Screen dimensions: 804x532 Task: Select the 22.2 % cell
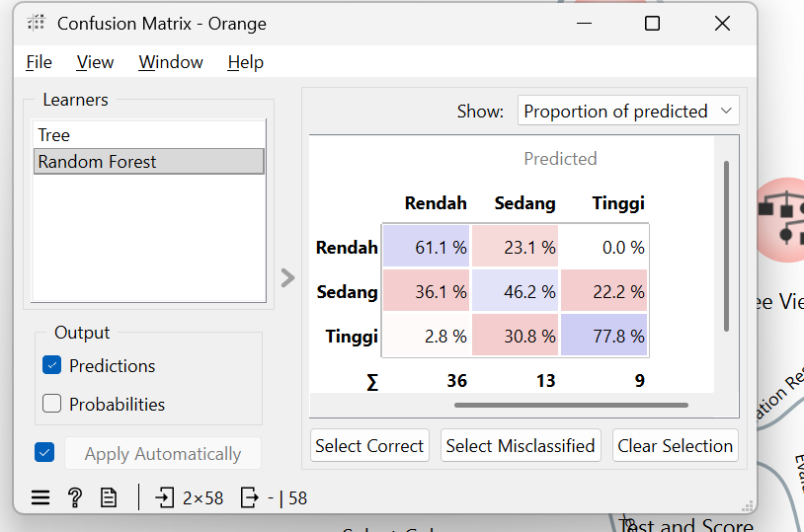pyautogui.click(x=604, y=290)
